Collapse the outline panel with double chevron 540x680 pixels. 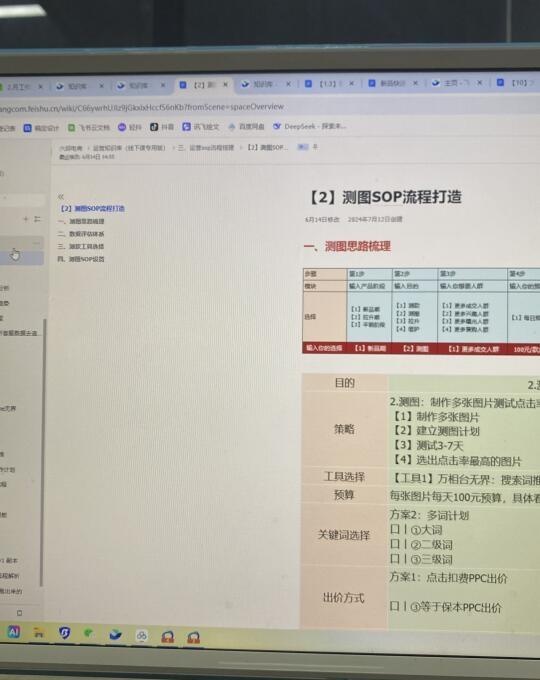pos(61,197)
